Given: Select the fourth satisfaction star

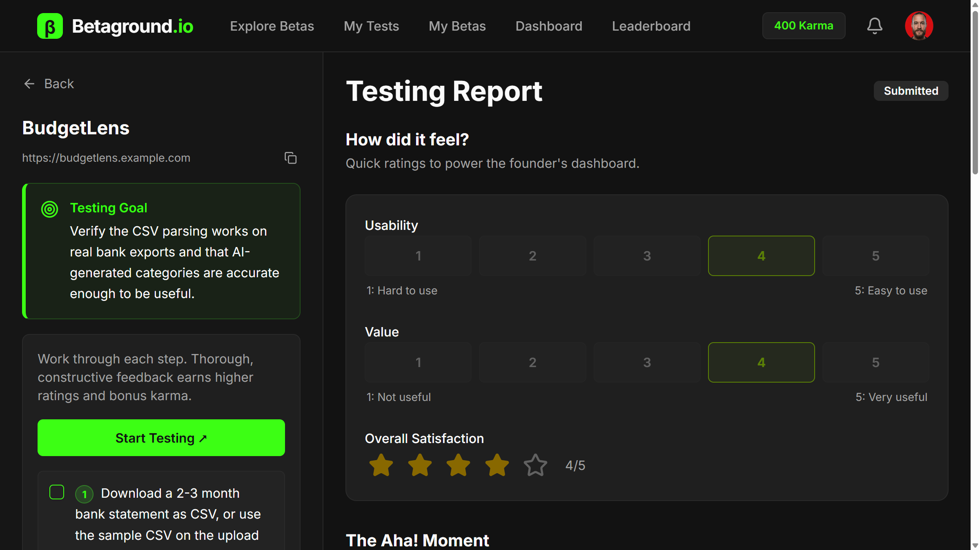Looking at the screenshot, I should point(497,465).
